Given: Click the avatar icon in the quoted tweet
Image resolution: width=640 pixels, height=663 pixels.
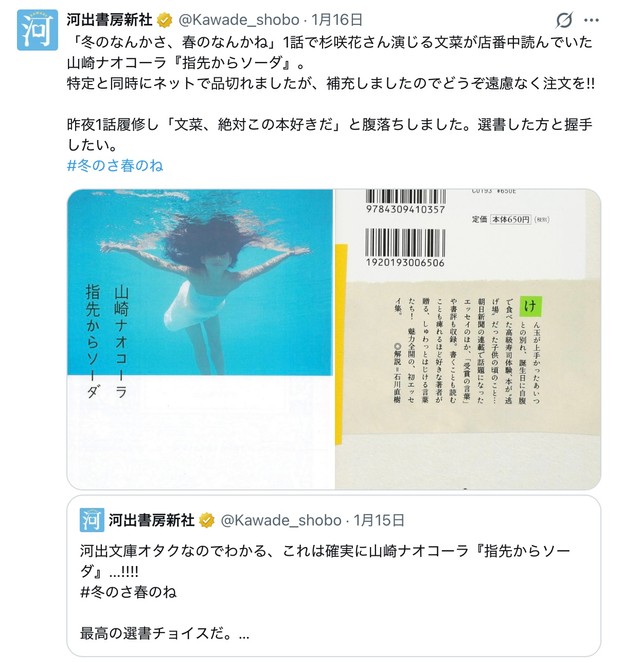Looking at the screenshot, I should pos(92,520).
